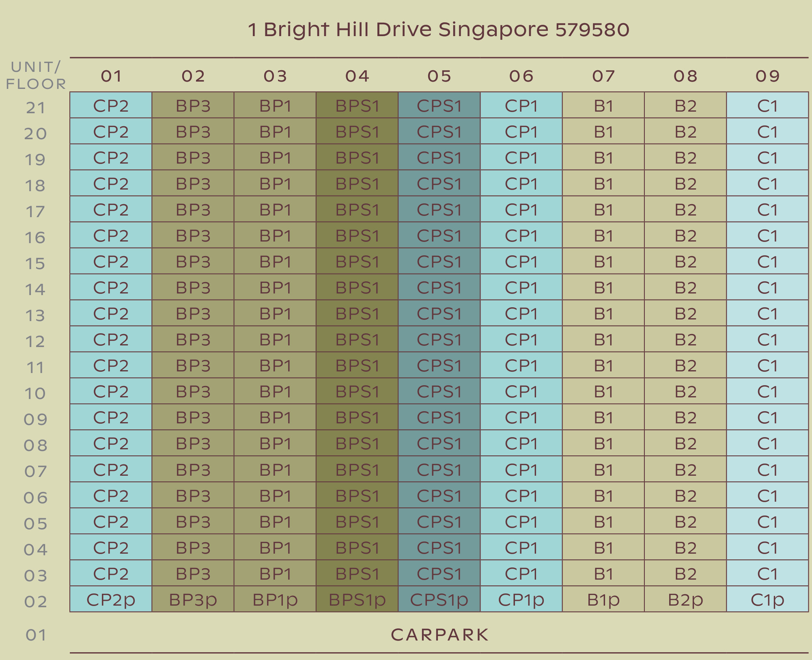The height and width of the screenshot is (660, 812).
Task: Click the BP3 cell on floor 11
Action: [x=193, y=365]
